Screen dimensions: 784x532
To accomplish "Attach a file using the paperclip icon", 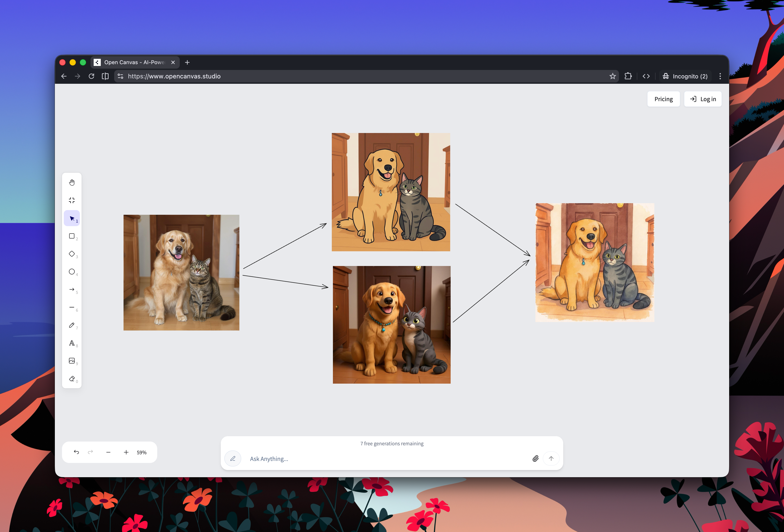I will tap(535, 458).
